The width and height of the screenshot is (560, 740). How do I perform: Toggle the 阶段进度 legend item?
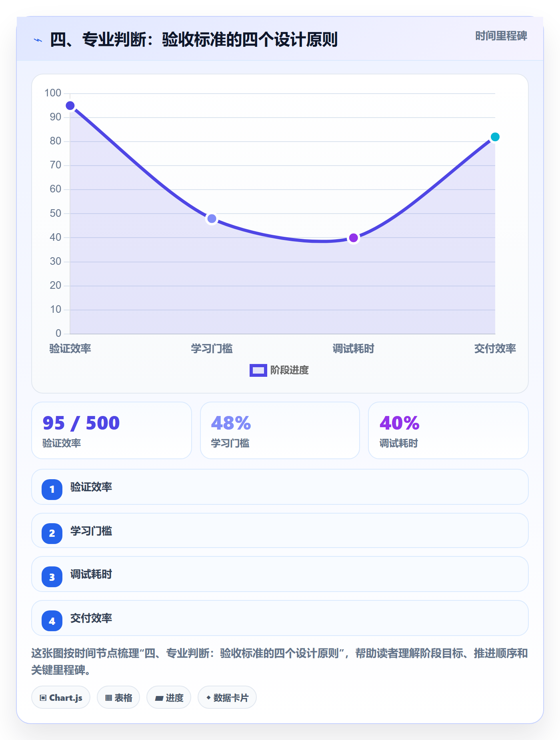[x=279, y=370]
